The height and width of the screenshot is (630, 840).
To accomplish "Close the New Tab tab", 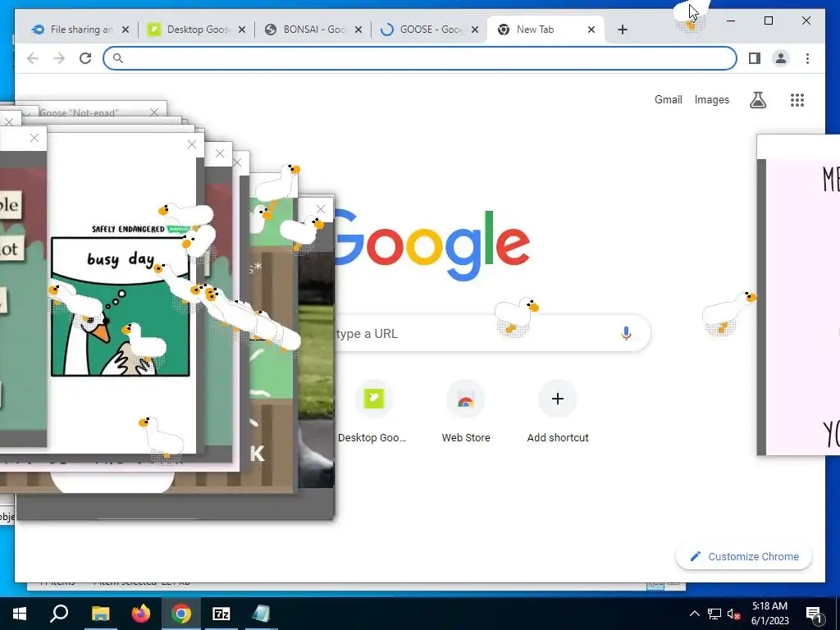I will [591, 30].
